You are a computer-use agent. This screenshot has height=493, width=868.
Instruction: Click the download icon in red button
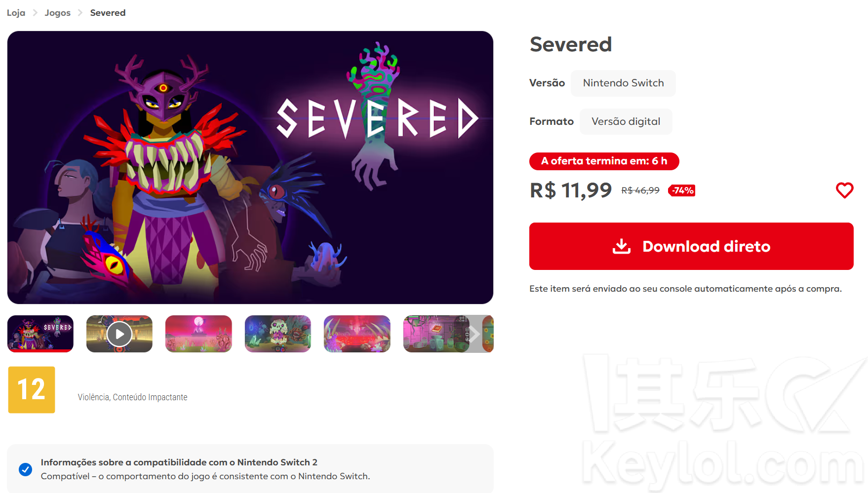[x=622, y=246]
